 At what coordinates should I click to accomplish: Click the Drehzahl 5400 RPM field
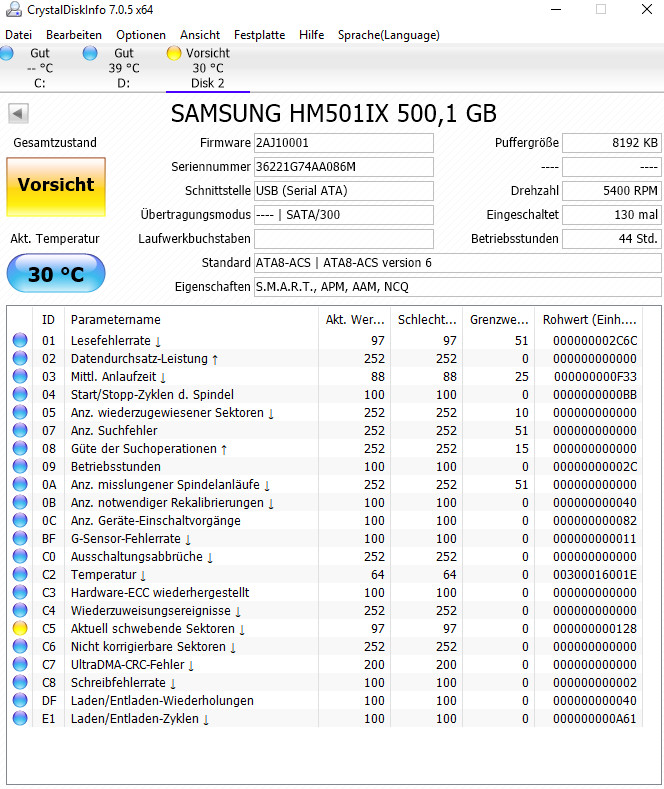pyautogui.click(x=612, y=191)
